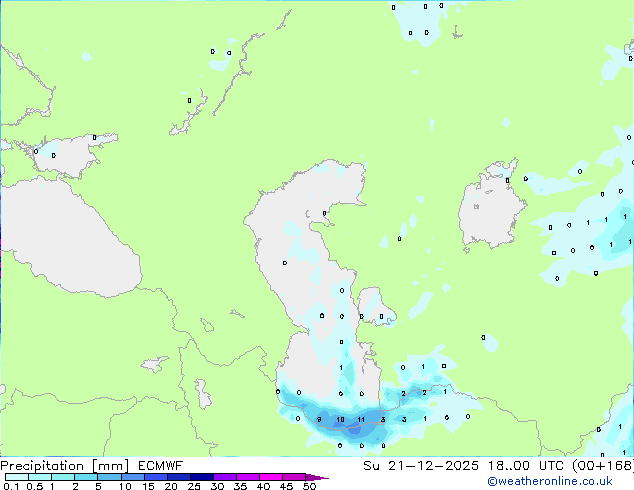Click the legend label '0.5'
634x490 pixels.
coord(35,486)
